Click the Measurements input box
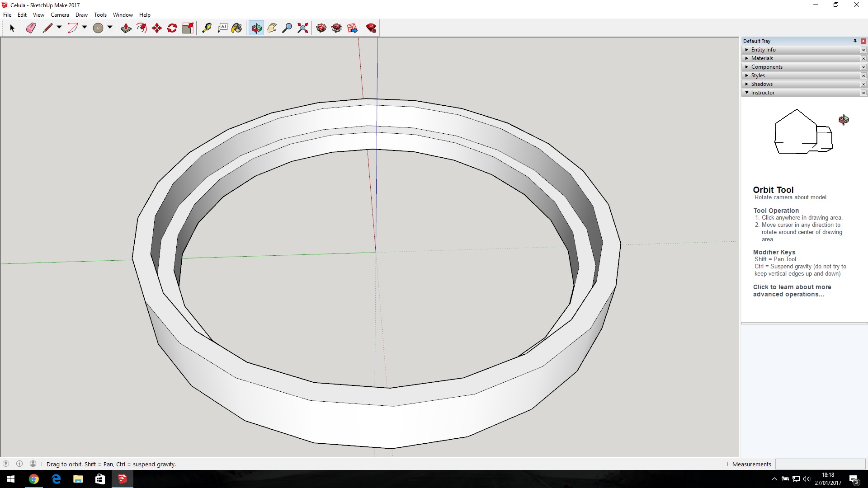This screenshot has width=868, height=488. (x=820, y=464)
